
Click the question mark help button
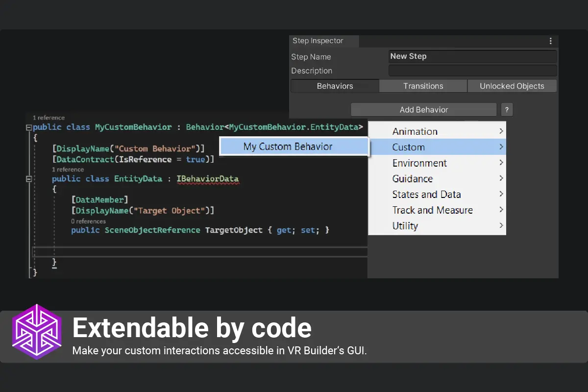pyautogui.click(x=507, y=110)
